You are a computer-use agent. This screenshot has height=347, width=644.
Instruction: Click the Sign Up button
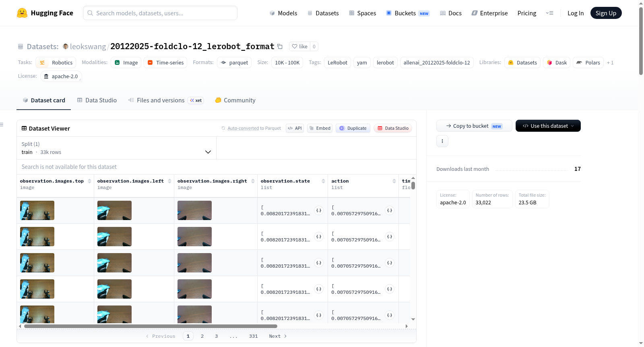click(x=606, y=13)
